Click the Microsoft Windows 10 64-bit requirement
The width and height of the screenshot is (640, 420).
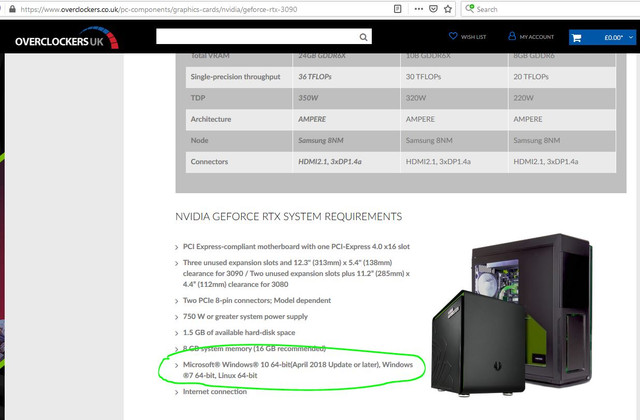tap(298, 370)
